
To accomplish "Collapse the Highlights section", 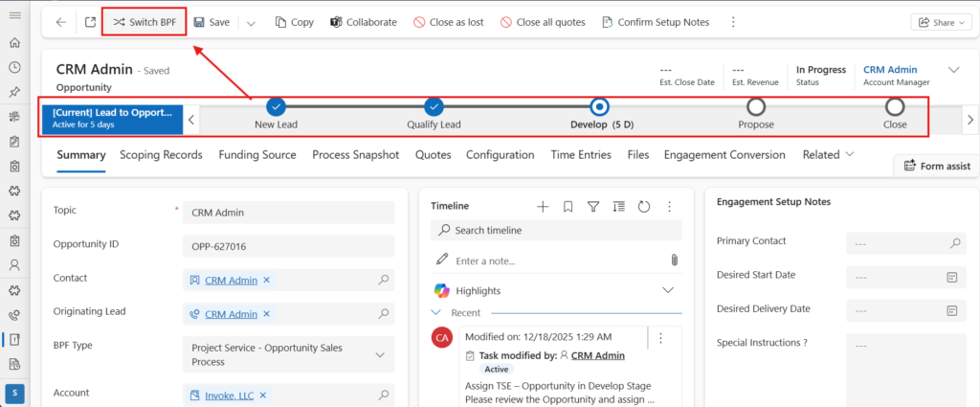I will pos(668,290).
